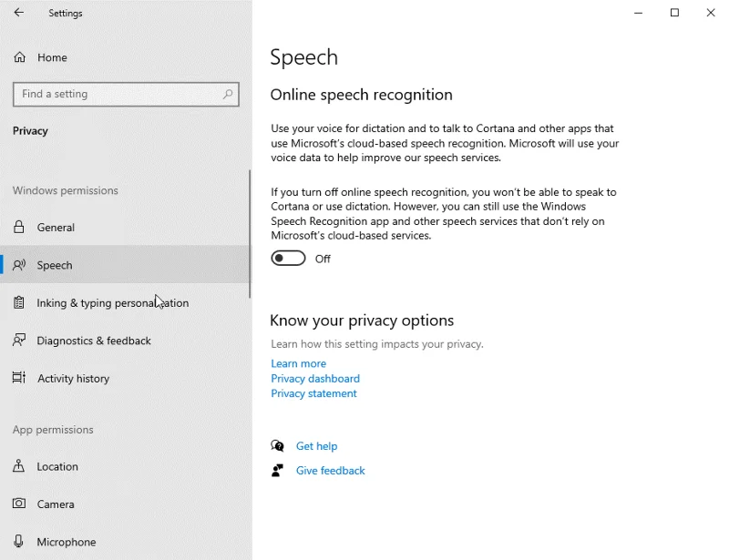Click the Activity history icon
Image resolution: width=729 pixels, height=560 pixels.
tap(19, 378)
